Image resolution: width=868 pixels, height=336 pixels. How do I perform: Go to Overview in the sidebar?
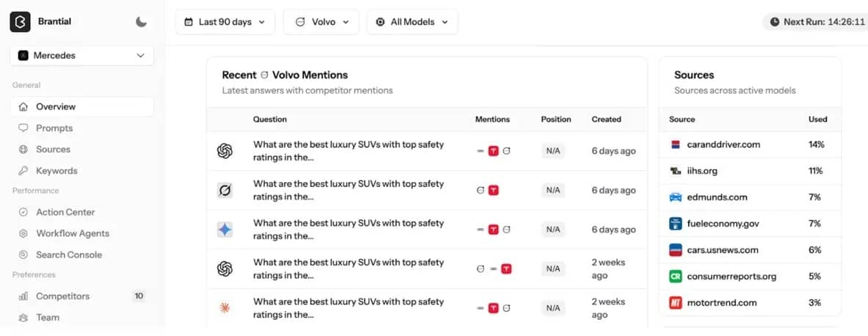[x=82, y=106]
